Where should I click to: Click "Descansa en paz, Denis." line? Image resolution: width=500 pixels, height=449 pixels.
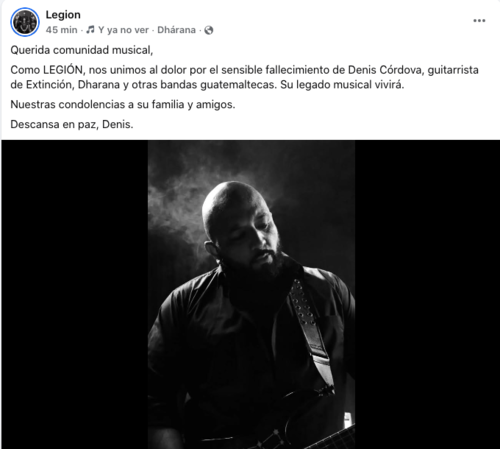(x=72, y=125)
